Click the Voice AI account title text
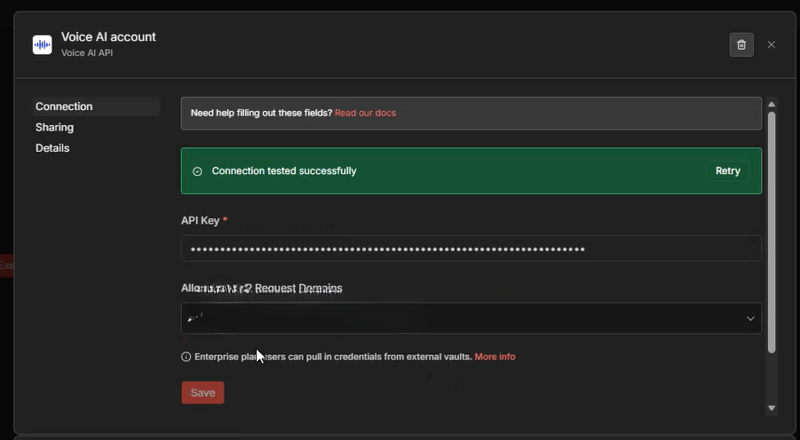 point(109,37)
